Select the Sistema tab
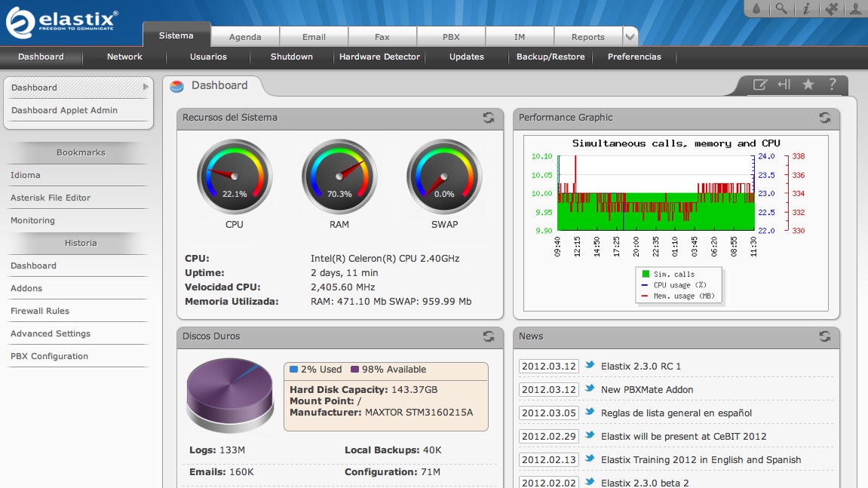Viewport: 868px width, 488px height. (176, 35)
